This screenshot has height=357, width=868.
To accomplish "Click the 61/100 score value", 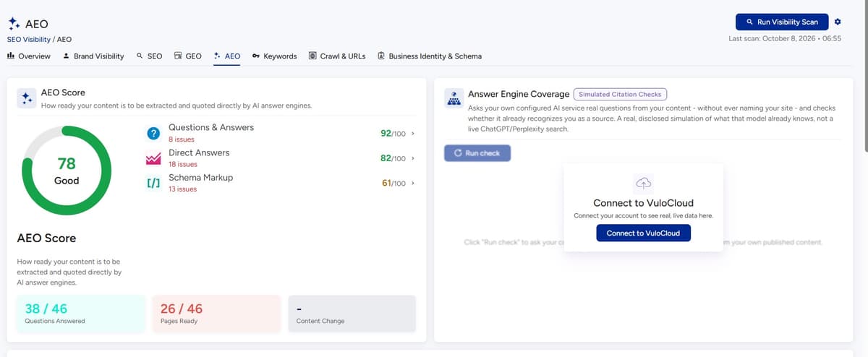I will pyautogui.click(x=393, y=183).
